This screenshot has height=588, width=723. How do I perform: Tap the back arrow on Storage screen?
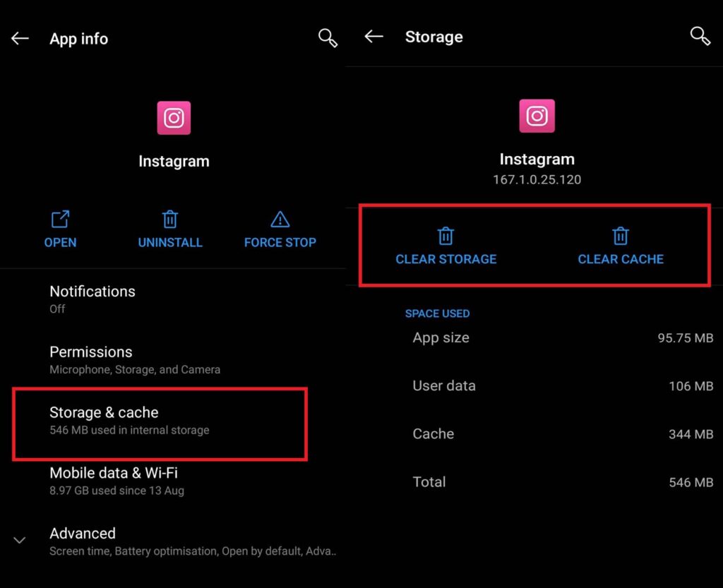(x=374, y=37)
